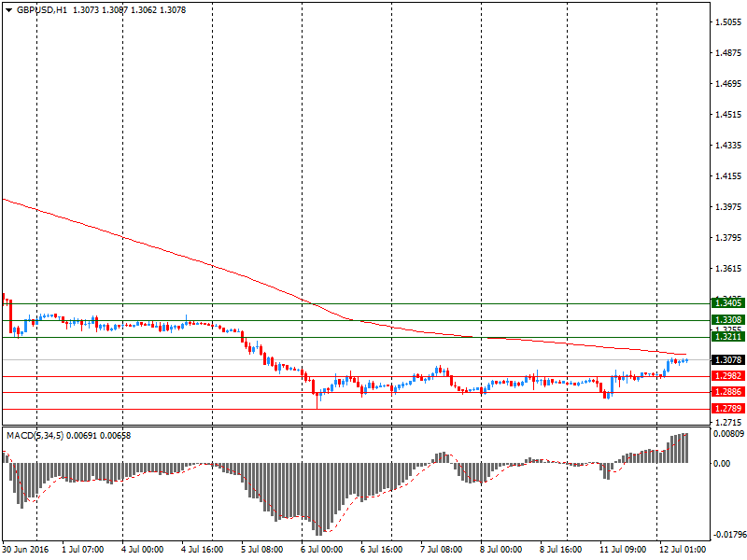Click the MACD(5,34,5) indicator label
The width and height of the screenshot is (747, 560).
35,436
